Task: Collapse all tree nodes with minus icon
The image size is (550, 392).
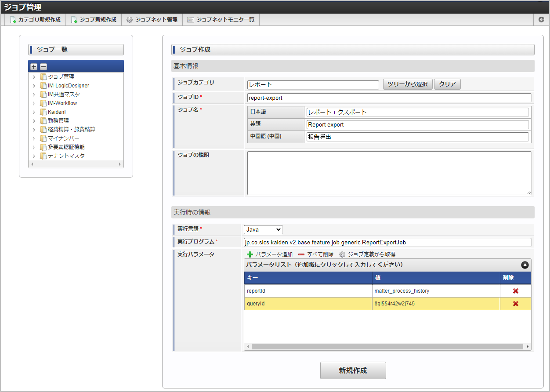Action: point(43,67)
